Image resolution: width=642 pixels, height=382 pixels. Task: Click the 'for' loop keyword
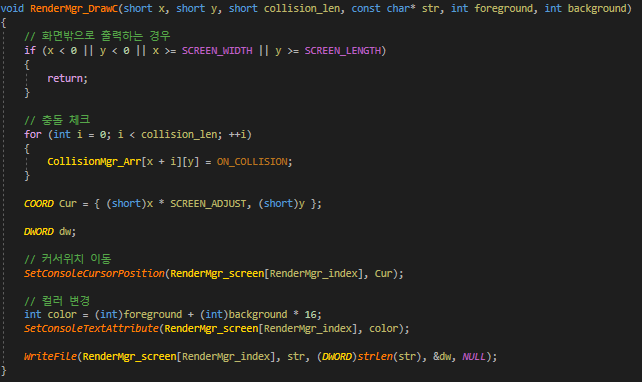pos(33,134)
